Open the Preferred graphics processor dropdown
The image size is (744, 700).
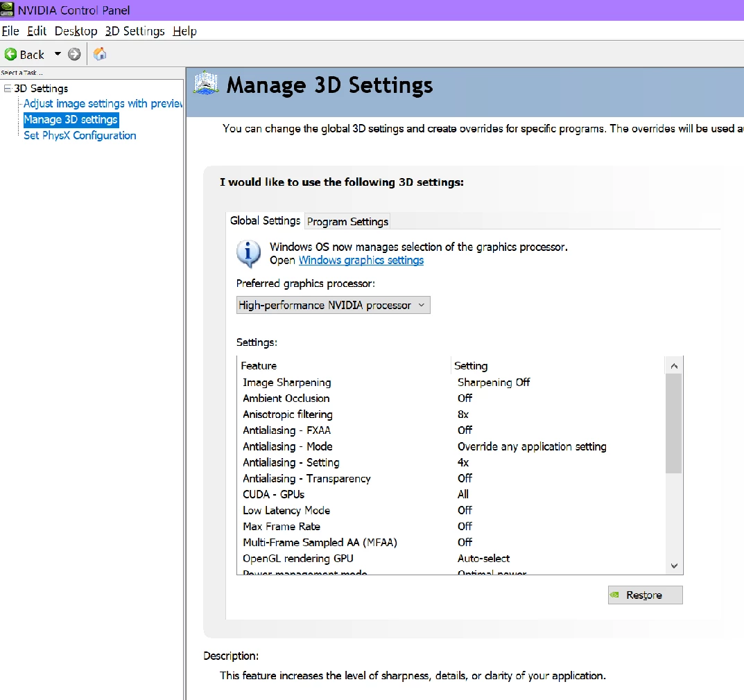tap(333, 305)
